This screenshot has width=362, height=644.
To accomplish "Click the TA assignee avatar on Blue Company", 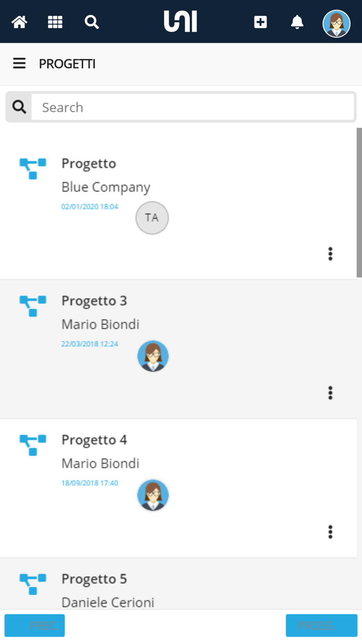I will [152, 217].
